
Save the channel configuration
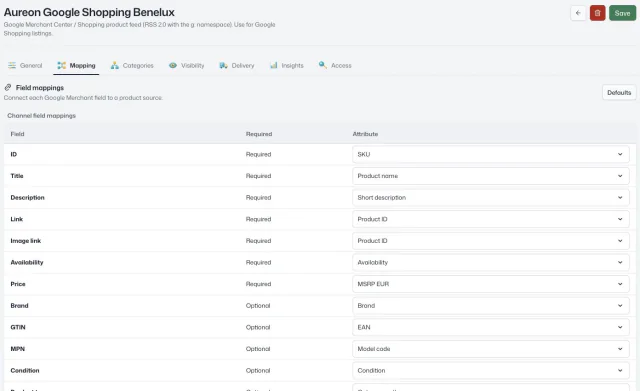(622, 13)
